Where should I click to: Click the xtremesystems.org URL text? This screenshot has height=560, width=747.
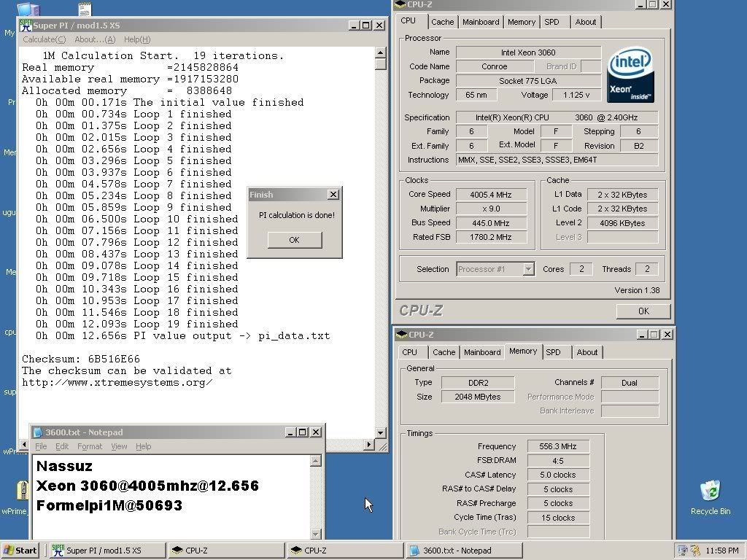(x=117, y=382)
